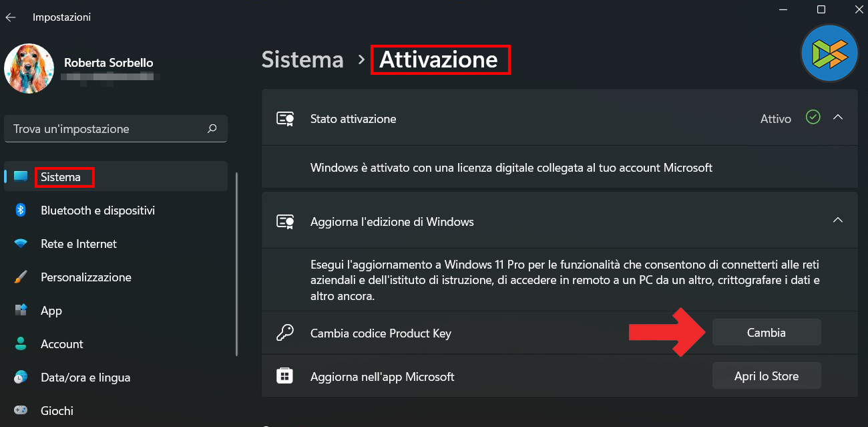
Task: Click the App sidebar icon
Action: (x=21, y=311)
